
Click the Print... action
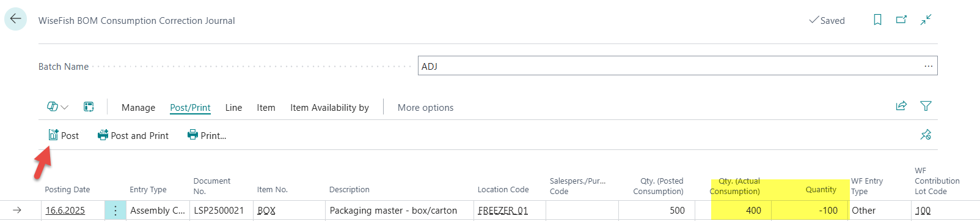point(207,135)
